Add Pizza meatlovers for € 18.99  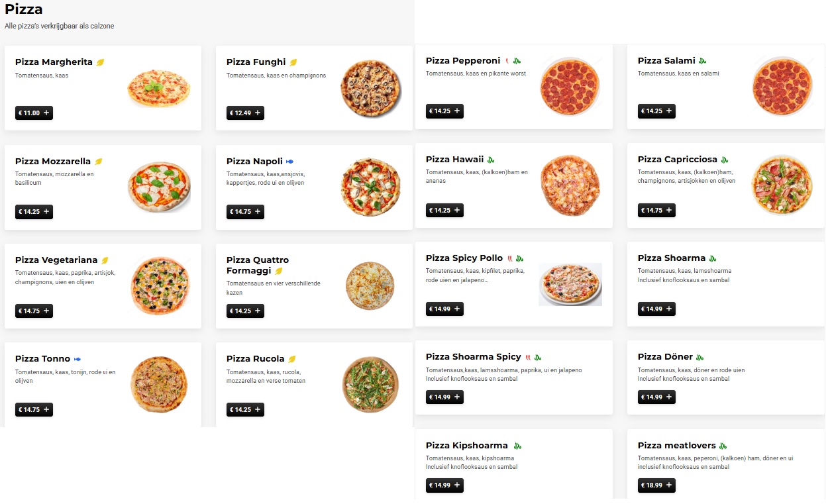pos(656,485)
